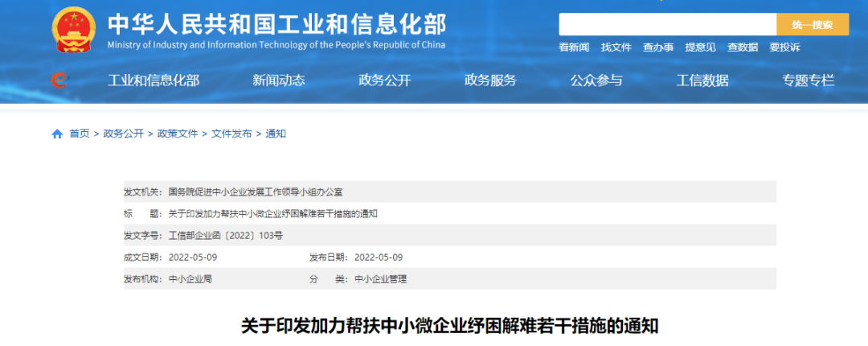Open the 查数据 quick link
Screen dimensions: 868x346
tap(743, 47)
